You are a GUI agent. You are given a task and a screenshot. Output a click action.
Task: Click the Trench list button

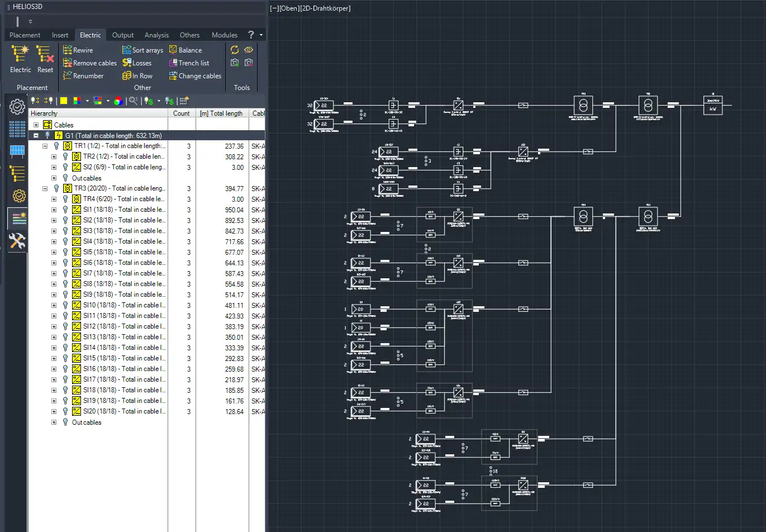point(189,63)
